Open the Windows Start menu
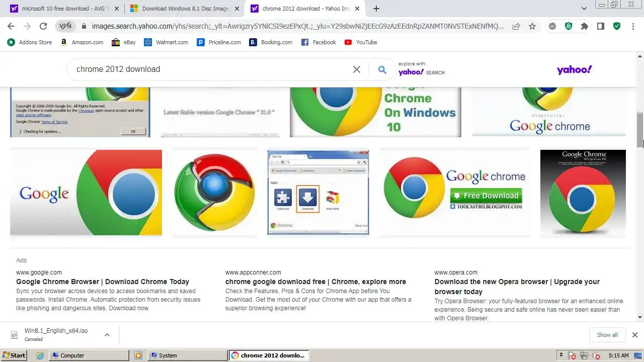644x362 pixels. coord(14,355)
